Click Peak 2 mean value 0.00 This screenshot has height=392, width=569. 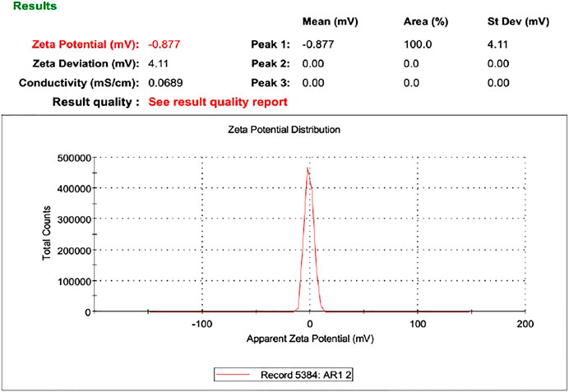313,63
